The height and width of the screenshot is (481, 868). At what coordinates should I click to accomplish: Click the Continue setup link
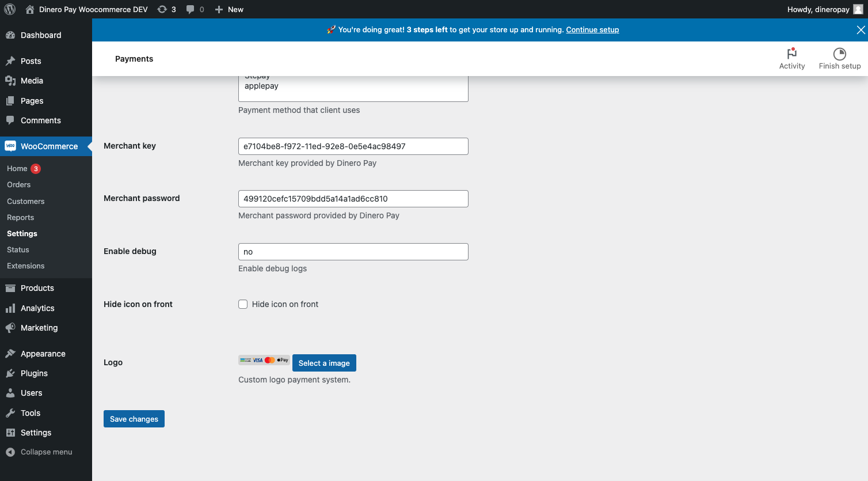(592, 30)
